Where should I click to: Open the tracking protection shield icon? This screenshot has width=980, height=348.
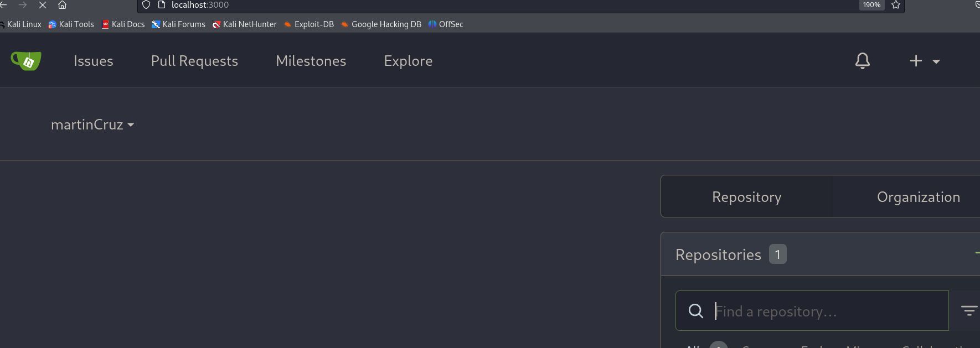pyautogui.click(x=146, y=5)
